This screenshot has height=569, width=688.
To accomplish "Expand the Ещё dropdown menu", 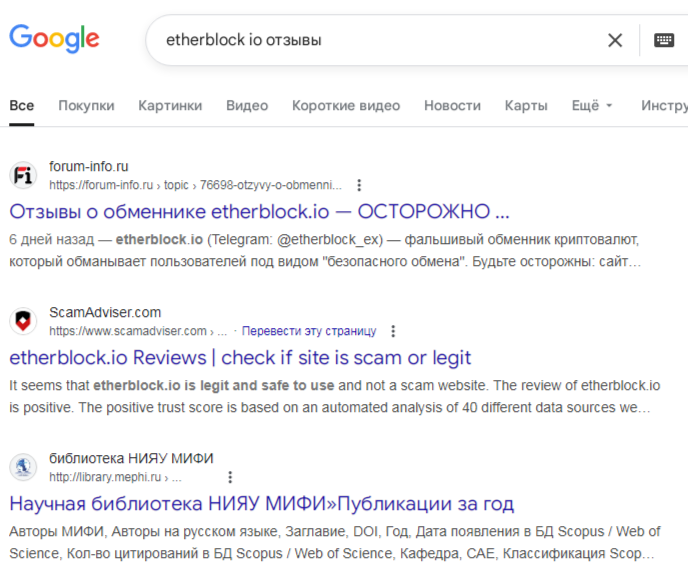I will [591, 105].
